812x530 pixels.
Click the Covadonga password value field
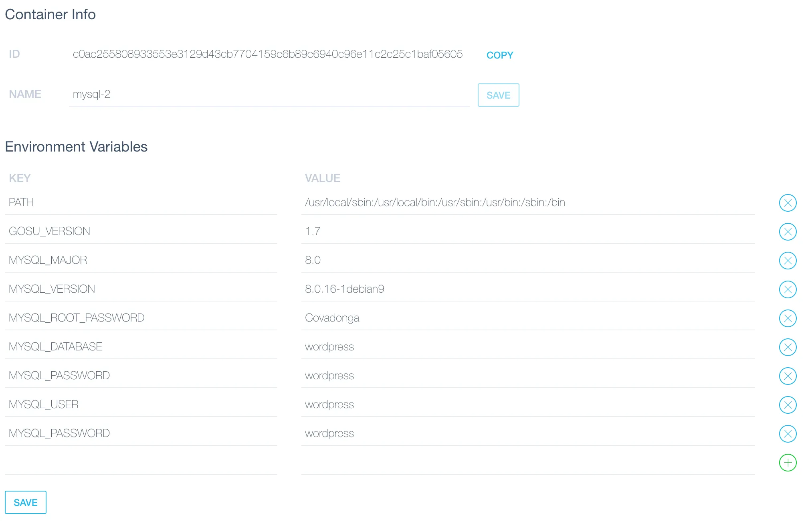(x=527, y=318)
